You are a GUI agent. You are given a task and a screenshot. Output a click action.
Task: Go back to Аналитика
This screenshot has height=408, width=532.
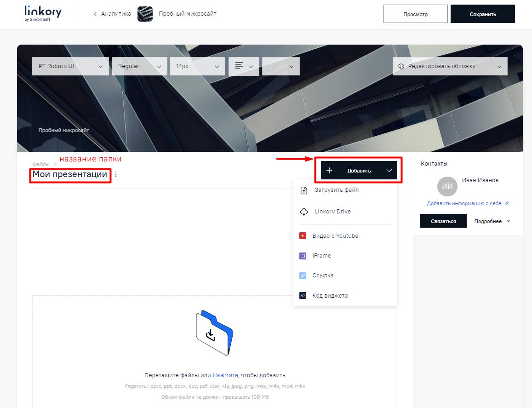(x=112, y=14)
